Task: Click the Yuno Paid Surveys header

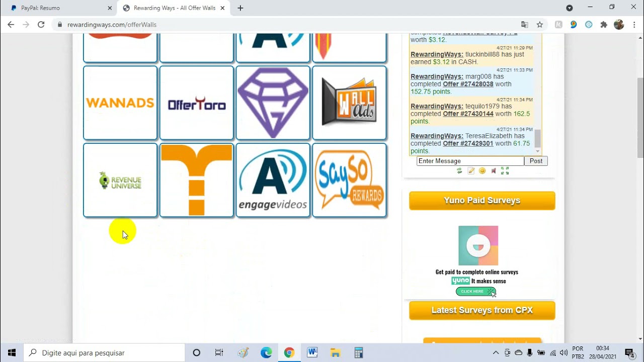Action: coord(482,201)
